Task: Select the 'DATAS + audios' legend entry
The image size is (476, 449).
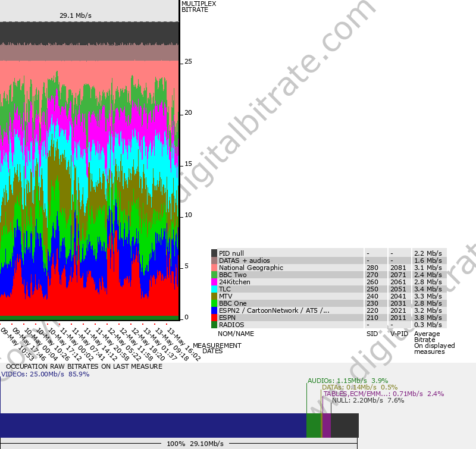Action: coord(245,260)
